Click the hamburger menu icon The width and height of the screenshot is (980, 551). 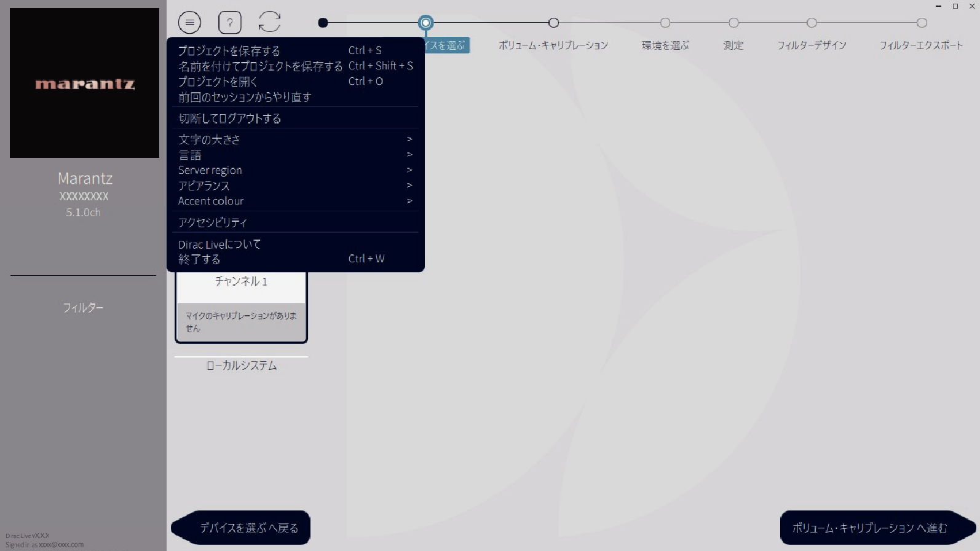(190, 23)
